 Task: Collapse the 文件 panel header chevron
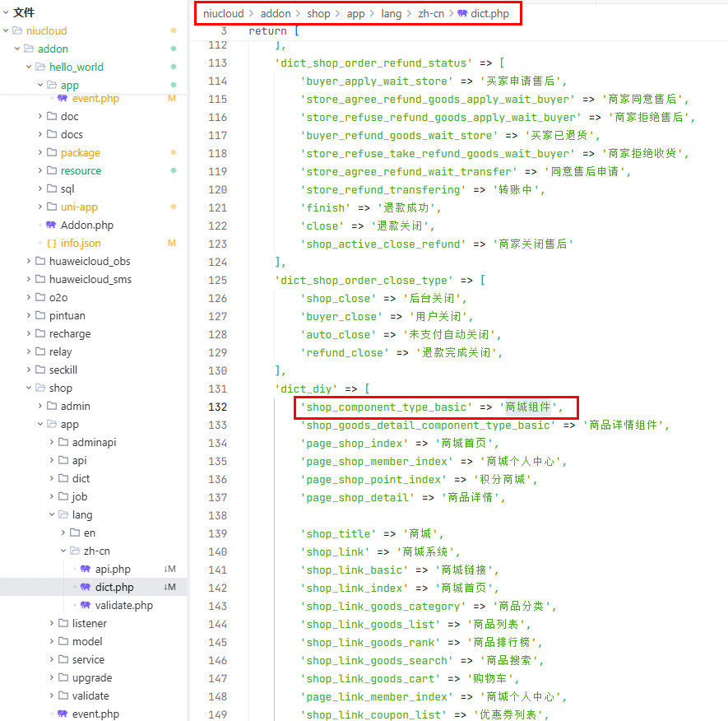5,12
